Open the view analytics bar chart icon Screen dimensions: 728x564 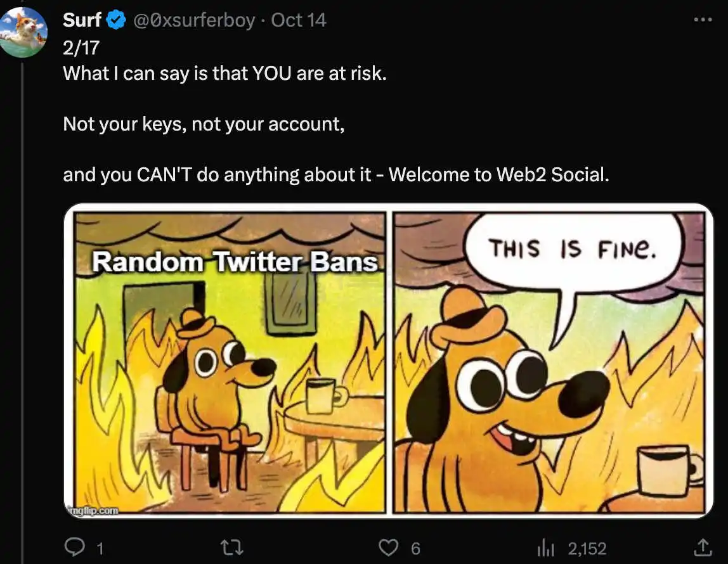pyautogui.click(x=546, y=547)
